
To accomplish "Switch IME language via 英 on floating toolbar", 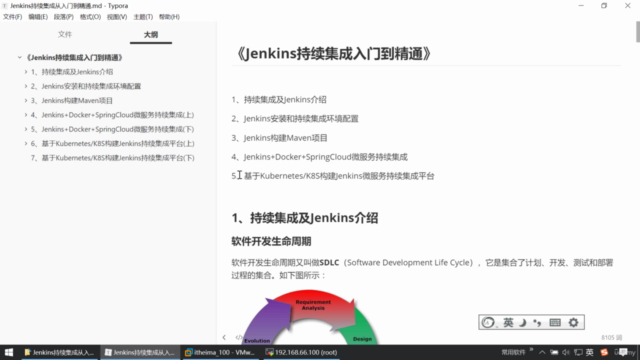I will click(x=508, y=322).
